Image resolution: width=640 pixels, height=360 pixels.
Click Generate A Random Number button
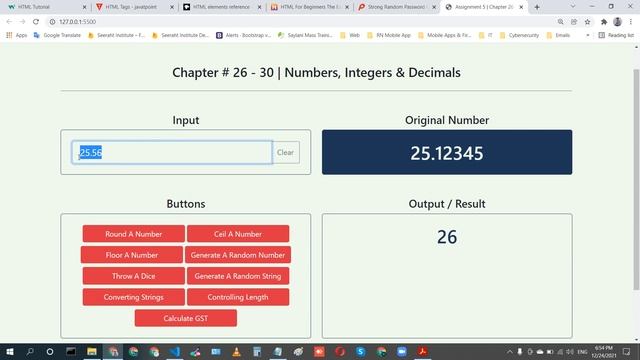(238, 255)
